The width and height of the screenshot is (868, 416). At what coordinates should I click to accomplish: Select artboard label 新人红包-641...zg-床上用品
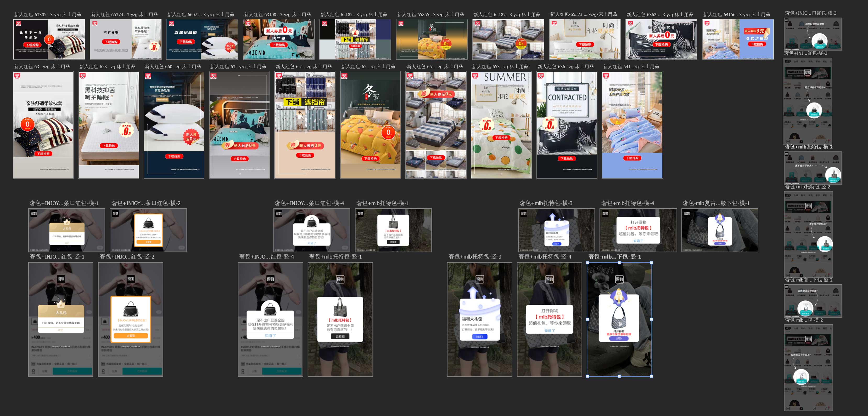pyautogui.click(x=631, y=67)
